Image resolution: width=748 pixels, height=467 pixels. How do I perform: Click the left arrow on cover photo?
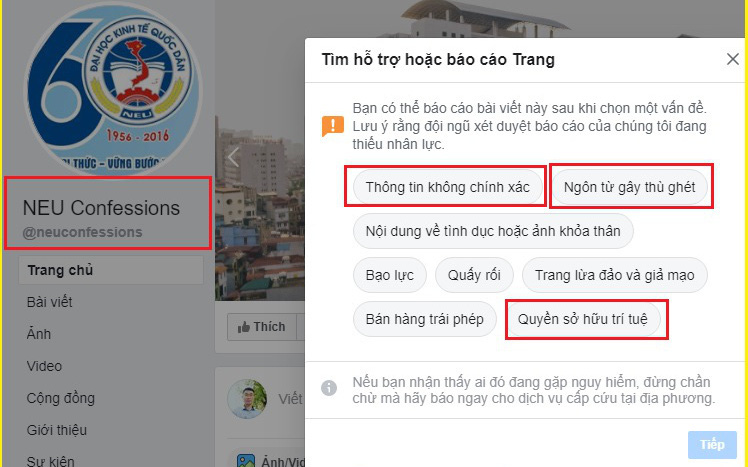pos(233,156)
